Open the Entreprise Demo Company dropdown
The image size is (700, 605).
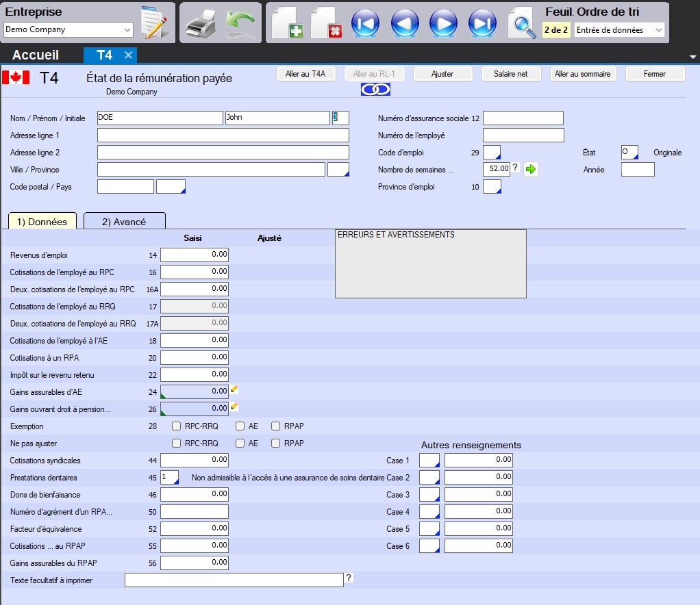click(68, 29)
